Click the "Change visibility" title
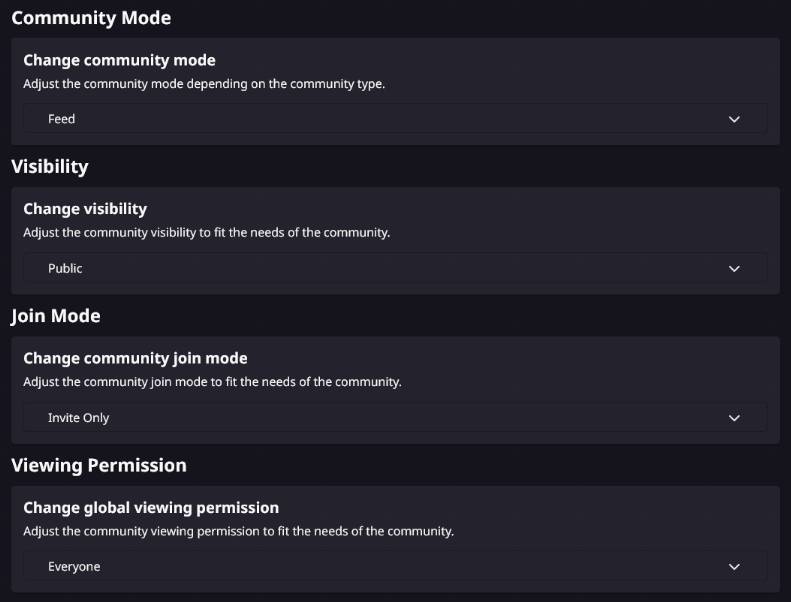The height and width of the screenshot is (602, 791). pyautogui.click(x=85, y=209)
